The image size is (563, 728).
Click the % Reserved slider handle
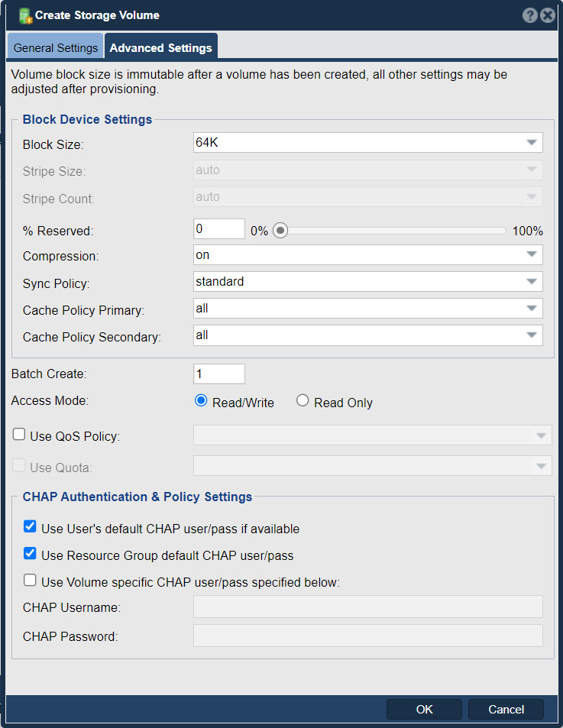pos(280,230)
